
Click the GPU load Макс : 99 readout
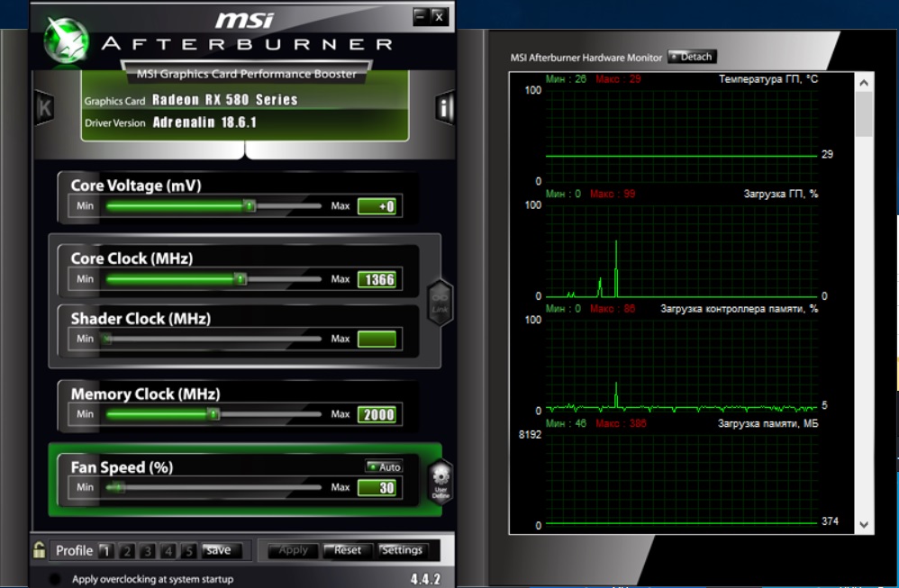click(613, 194)
